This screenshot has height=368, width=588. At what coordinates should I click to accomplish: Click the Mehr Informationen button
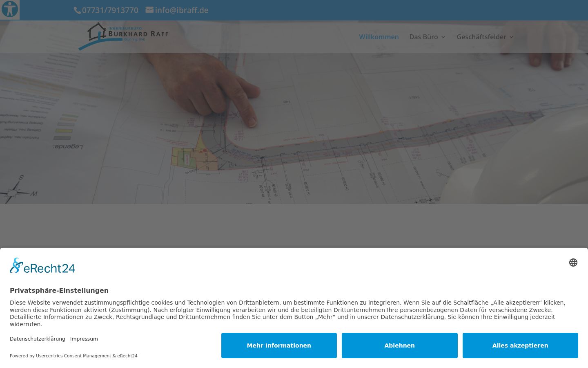pyautogui.click(x=279, y=346)
